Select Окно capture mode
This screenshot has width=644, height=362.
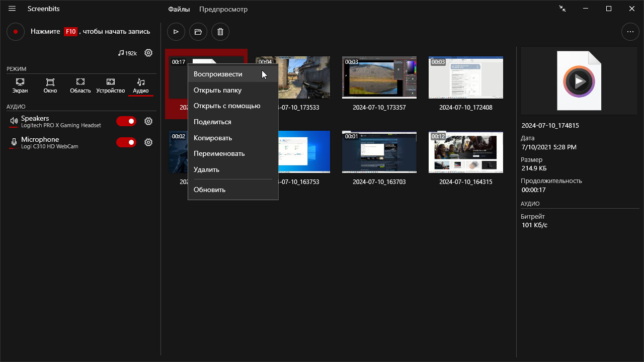click(50, 85)
